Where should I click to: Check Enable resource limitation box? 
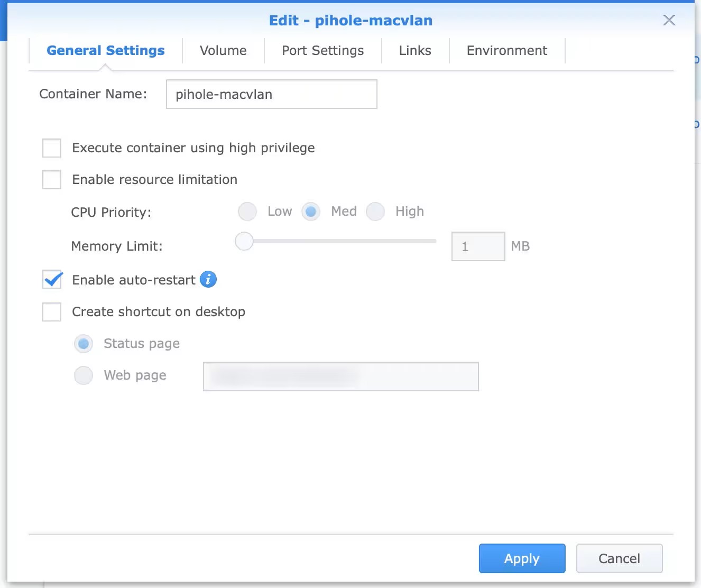(52, 180)
